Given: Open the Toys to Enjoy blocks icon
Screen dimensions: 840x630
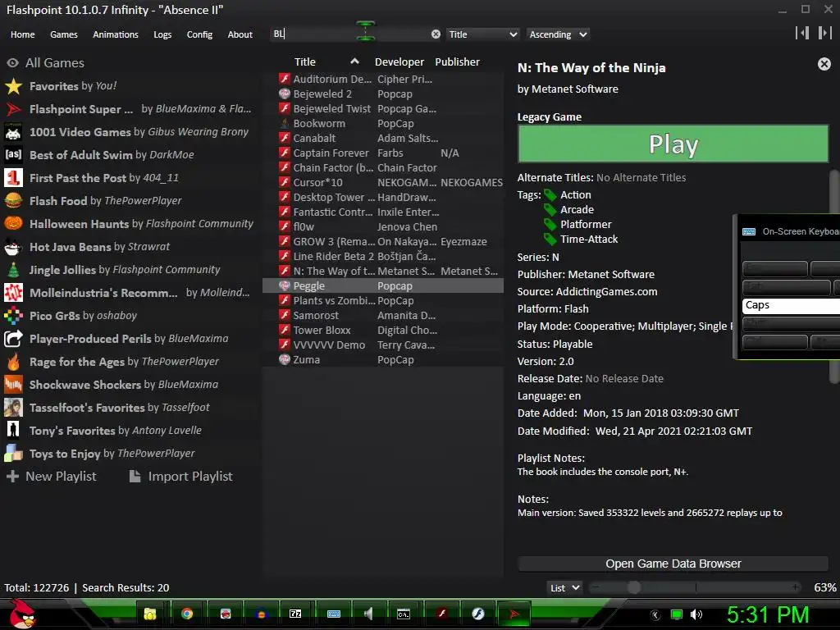Looking at the screenshot, I should 13,453.
